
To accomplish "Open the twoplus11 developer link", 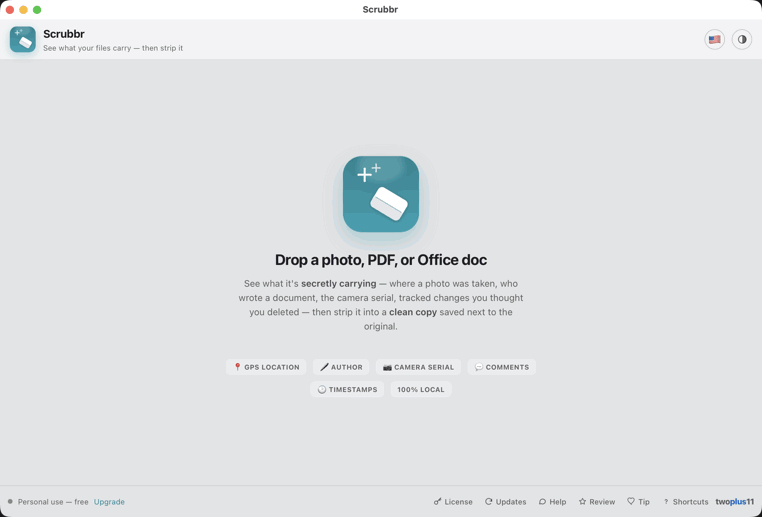I will tap(735, 501).
